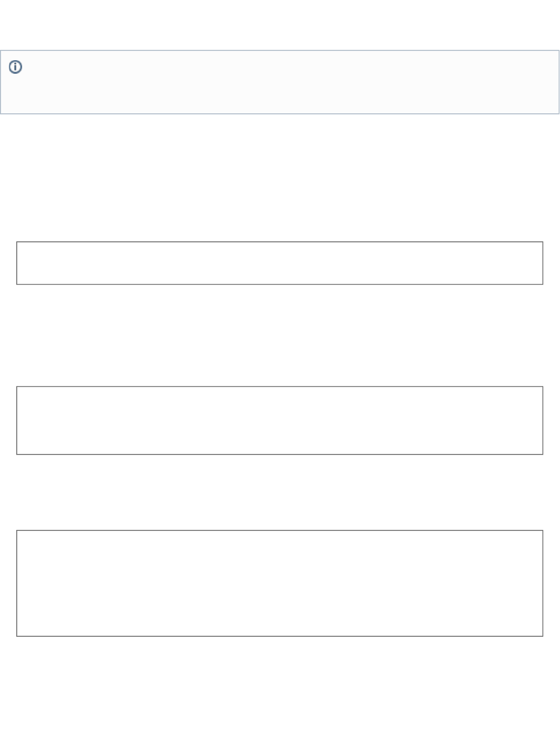
Task: Click the info circle icon
Action: coord(16,67)
